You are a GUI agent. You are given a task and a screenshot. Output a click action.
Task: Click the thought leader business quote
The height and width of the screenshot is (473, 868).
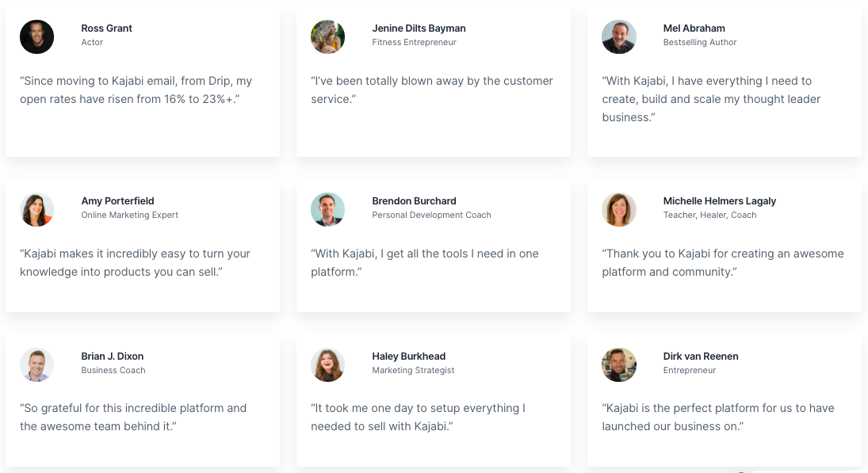[x=711, y=99]
